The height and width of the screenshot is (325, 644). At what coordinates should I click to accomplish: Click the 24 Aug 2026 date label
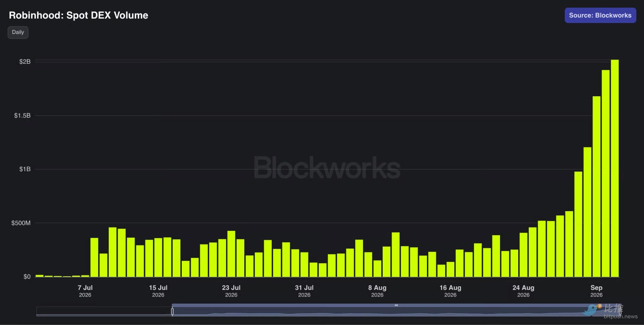point(523,291)
